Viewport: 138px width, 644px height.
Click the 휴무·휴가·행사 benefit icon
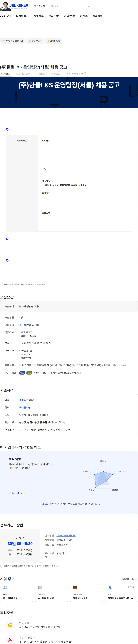10,639
